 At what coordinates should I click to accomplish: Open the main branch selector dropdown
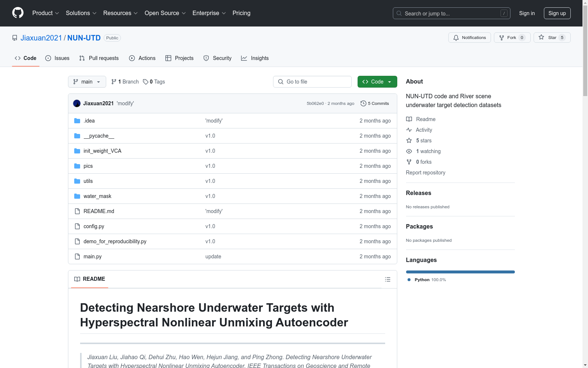click(87, 82)
